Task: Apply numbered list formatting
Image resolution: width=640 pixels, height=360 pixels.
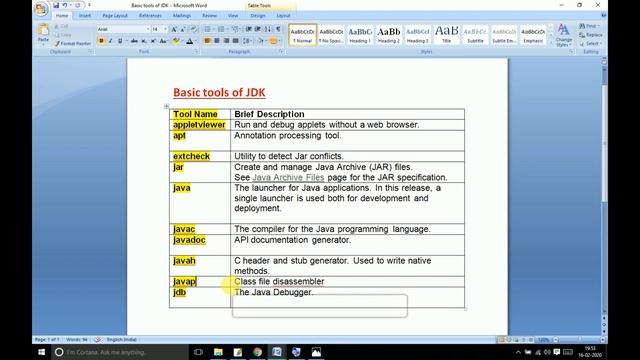Action: click(x=221, y=29)
